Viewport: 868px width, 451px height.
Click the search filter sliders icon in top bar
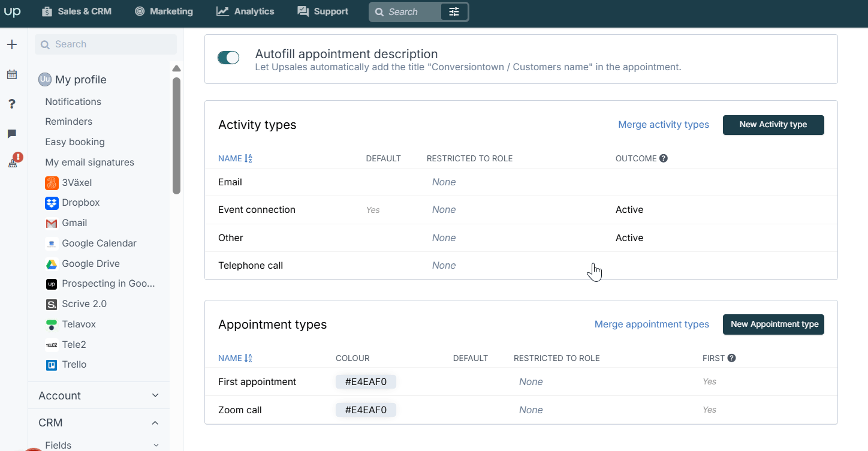coord(454,12)
